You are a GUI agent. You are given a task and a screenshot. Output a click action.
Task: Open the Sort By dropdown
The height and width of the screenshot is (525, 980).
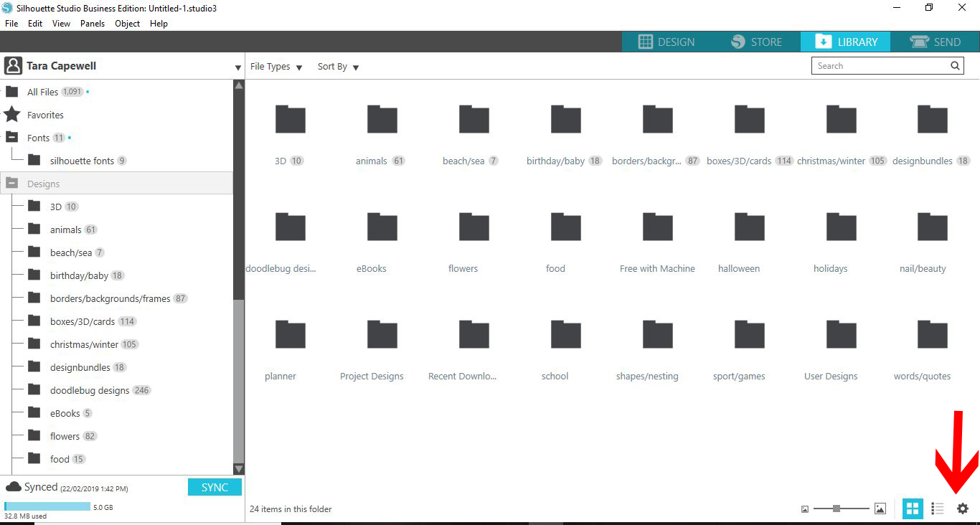[339, 67]
